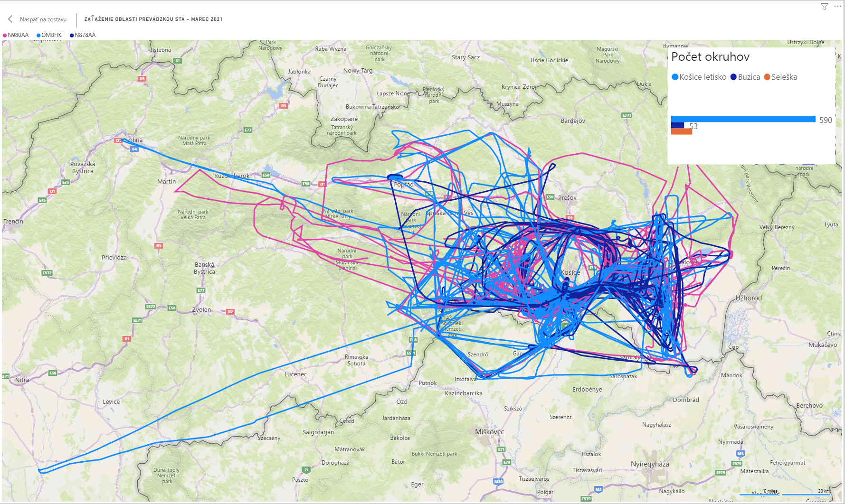Screen dimensions: 845x504
Task: Select the light blue 590 bar
Action: [x=743, y=119]
